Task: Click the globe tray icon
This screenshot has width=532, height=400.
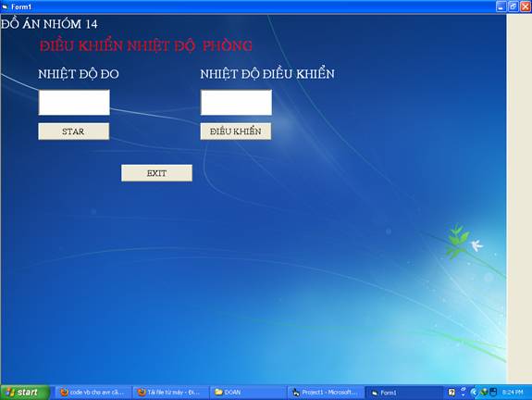Action: click(x=484, y=393)
